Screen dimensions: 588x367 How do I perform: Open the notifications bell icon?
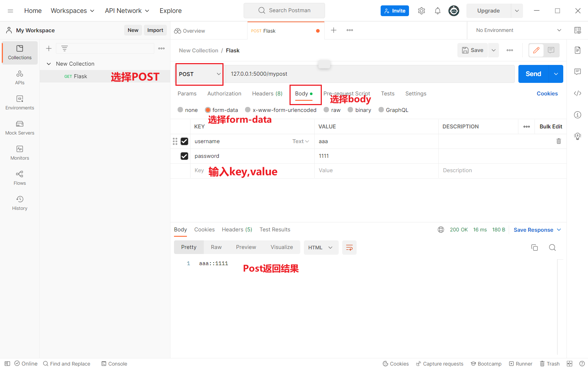[x=438, y=11]
